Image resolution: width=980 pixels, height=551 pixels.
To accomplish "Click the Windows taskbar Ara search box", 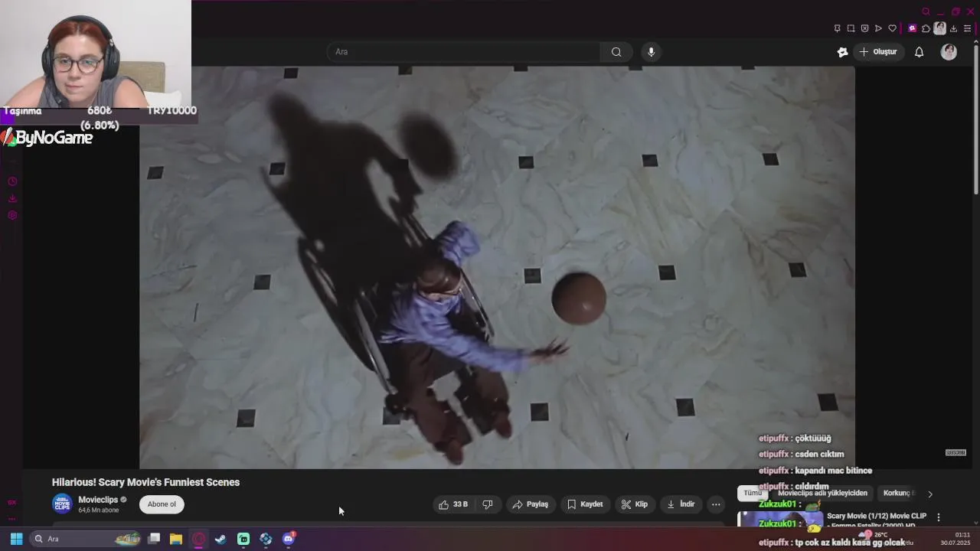I will coord(87,539).
